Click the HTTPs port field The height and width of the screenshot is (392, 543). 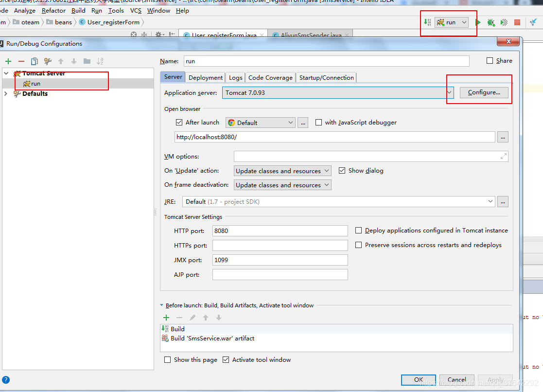click(x=280, y=246)
